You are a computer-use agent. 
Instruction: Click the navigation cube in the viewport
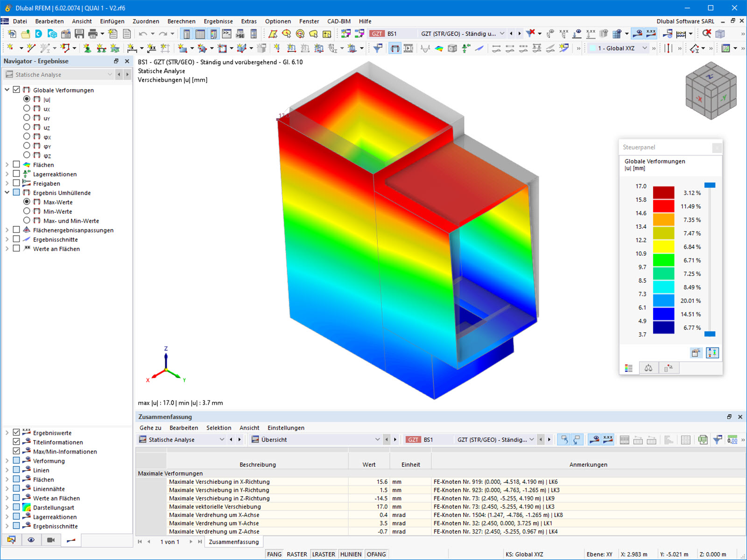pos(711,91)
